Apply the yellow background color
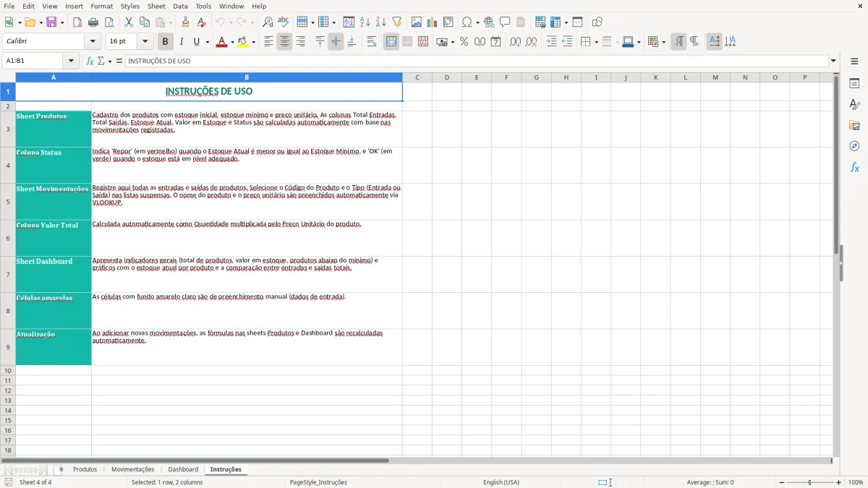 [x=243, y=42]
